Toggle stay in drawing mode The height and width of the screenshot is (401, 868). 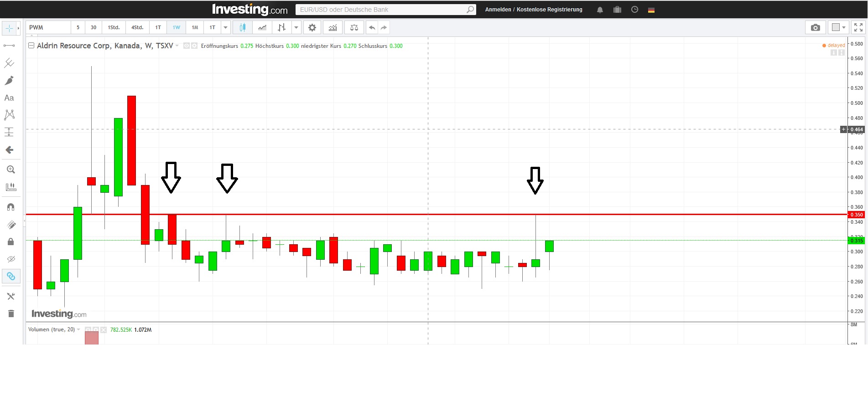pyautogui.click(x=11, y=224)
